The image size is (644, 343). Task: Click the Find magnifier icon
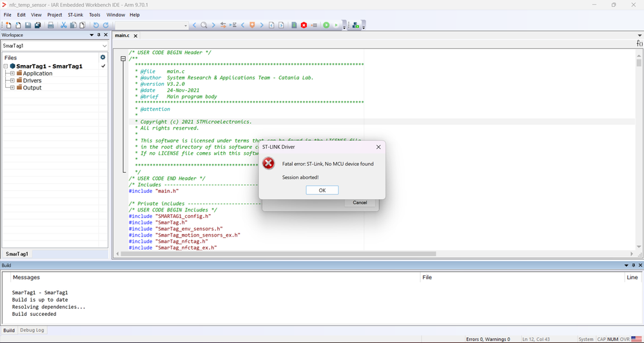[204, 25]
